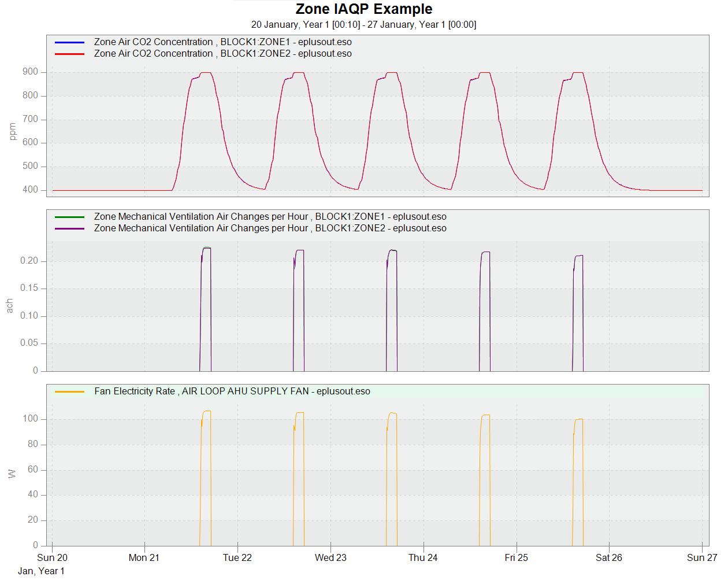Click the 'W' y-axis label

12,474
